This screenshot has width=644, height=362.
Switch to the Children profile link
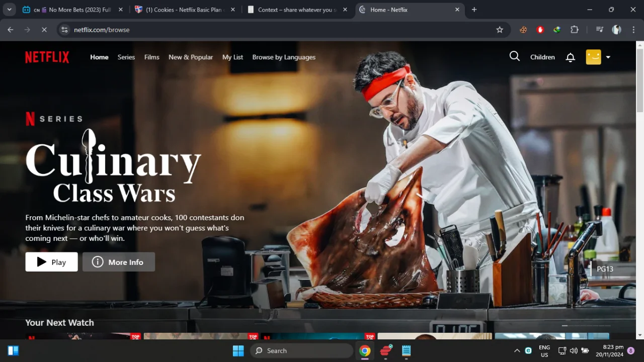tap(542, 57)
